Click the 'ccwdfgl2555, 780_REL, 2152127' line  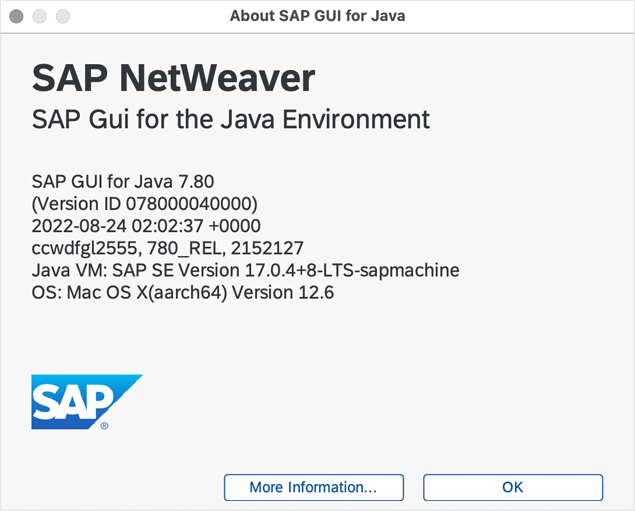(x=167, y=248)
